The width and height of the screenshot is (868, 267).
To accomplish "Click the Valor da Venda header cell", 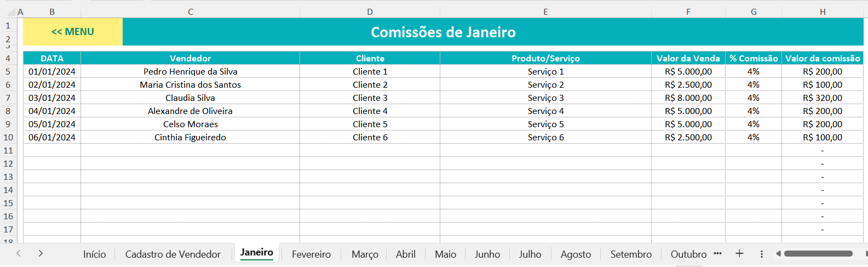I will 688,58.
